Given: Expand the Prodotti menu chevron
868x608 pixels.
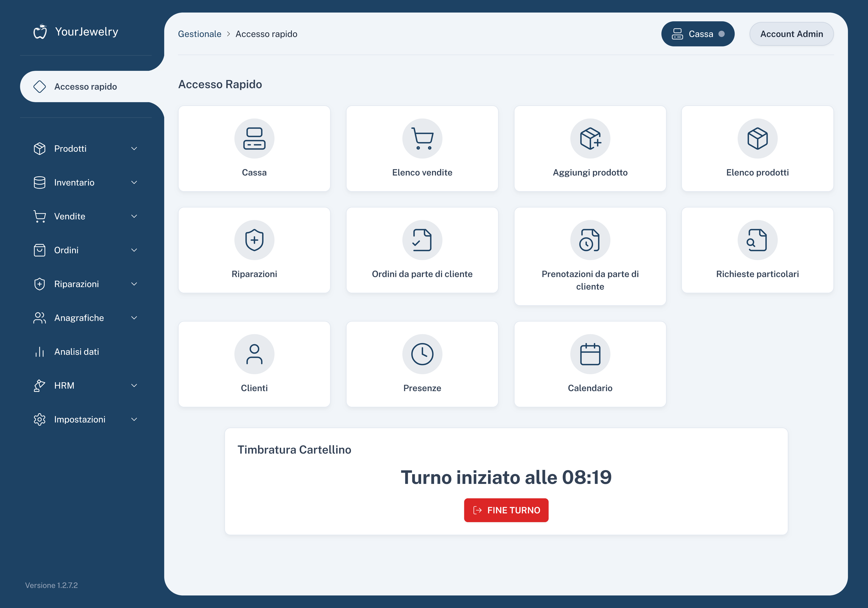Looking at the screenshot, I should pos(134,149).
